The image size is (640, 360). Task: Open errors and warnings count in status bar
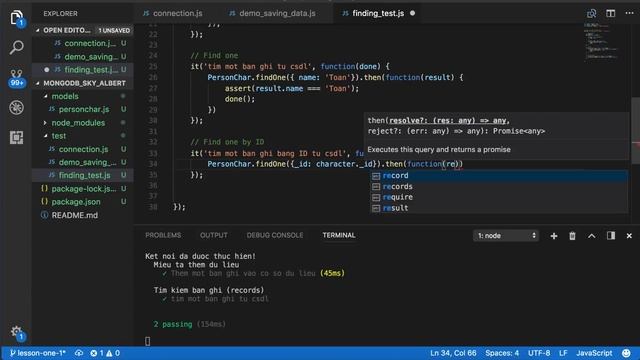point(105,353)
